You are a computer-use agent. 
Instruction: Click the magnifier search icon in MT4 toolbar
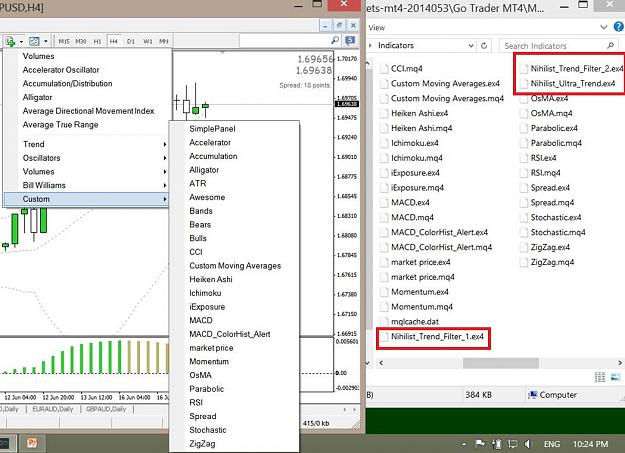(335, 40)
